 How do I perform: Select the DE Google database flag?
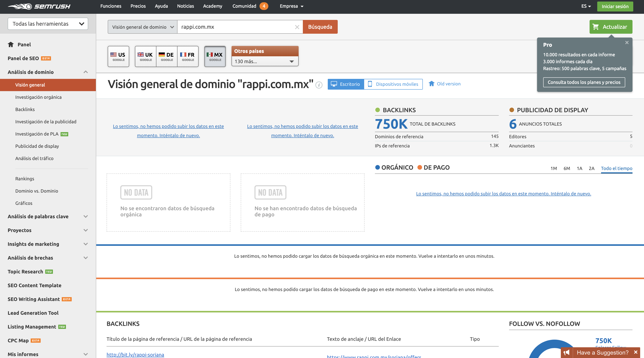167,56
